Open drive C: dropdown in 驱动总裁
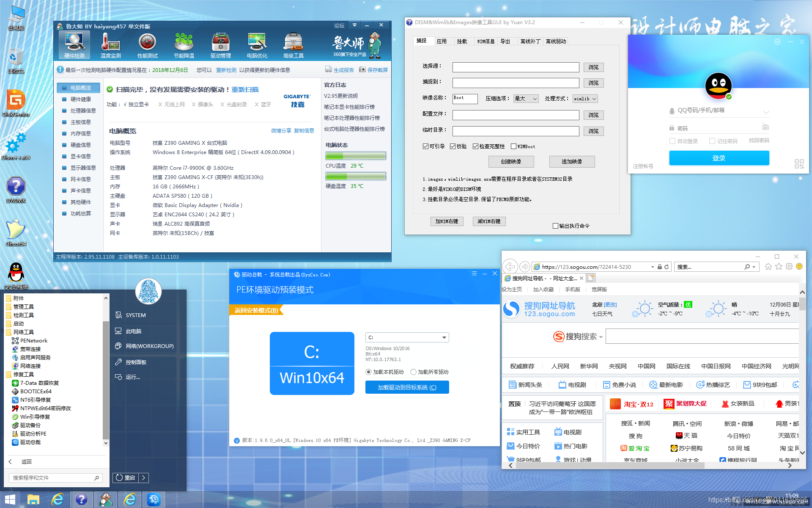 click(x=407, y=337)
